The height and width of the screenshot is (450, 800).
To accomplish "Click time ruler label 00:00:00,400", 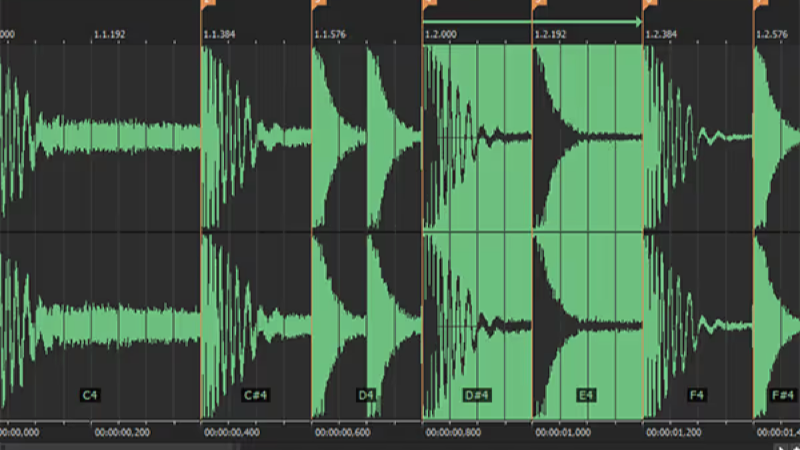I will pos(232,432).
